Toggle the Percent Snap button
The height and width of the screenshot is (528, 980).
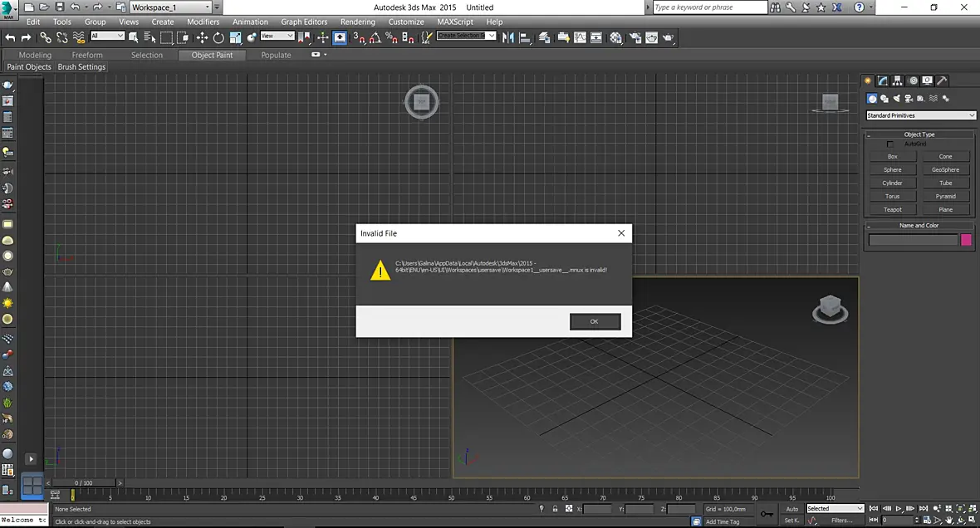pos(391,37)
